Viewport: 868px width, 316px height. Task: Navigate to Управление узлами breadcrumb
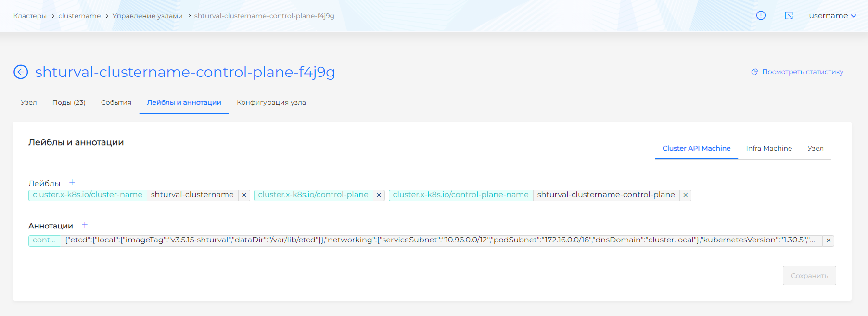(x=147, y=16)
